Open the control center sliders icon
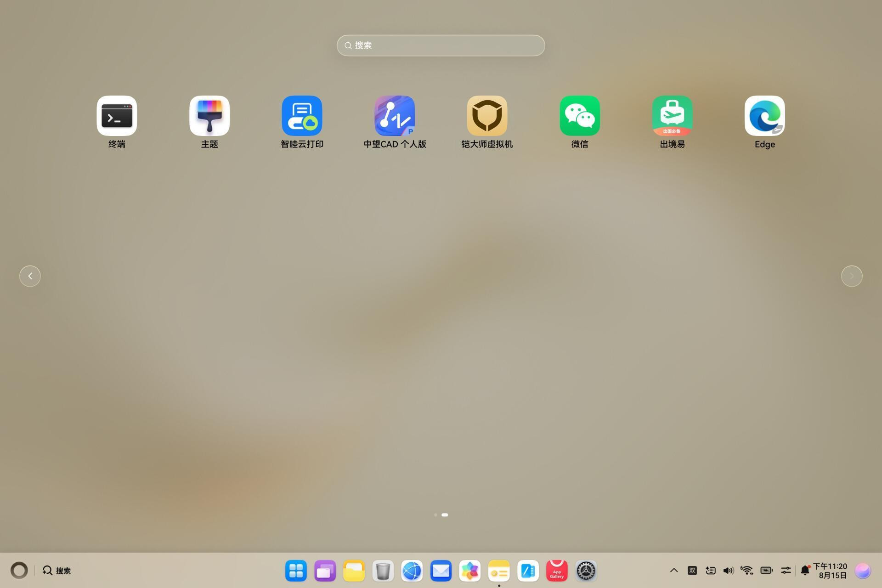The height and width of the screenshot is (588, 882). click(x=786, y=571)
